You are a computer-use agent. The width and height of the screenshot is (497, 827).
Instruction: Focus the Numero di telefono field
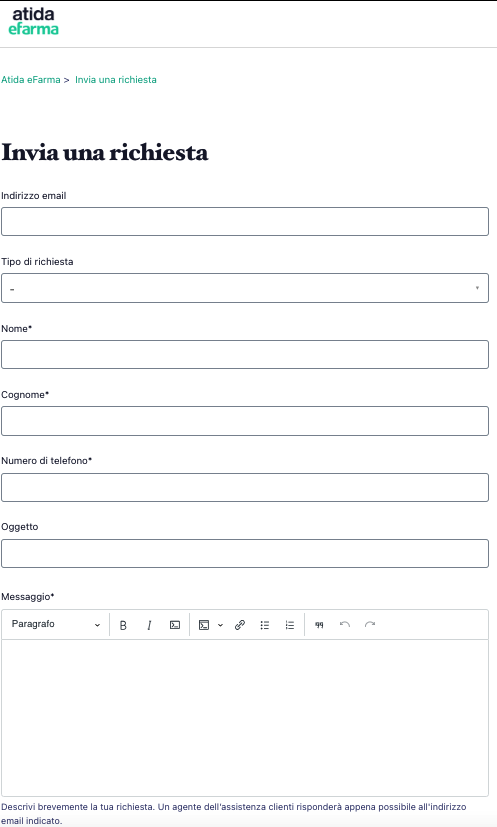click(x=245, y=487)
